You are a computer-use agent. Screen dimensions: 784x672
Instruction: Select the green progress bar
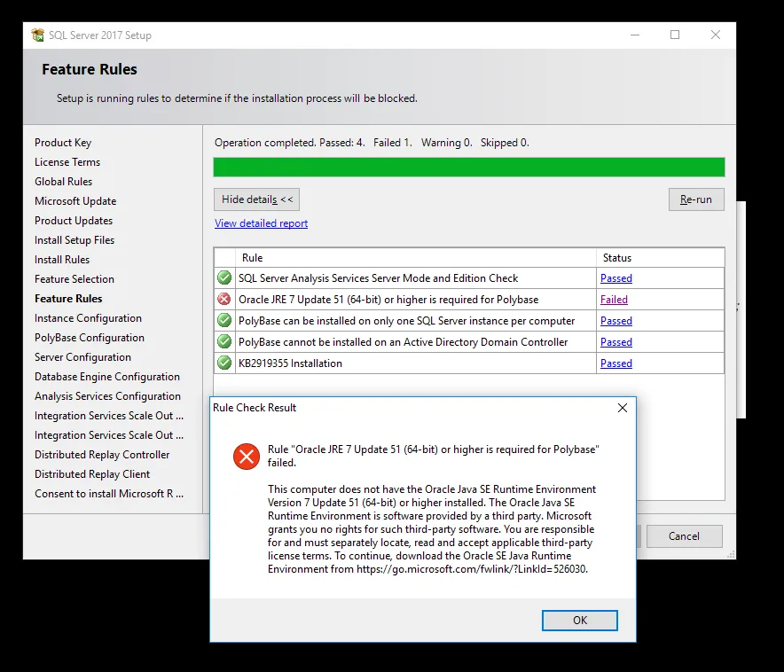469,167
